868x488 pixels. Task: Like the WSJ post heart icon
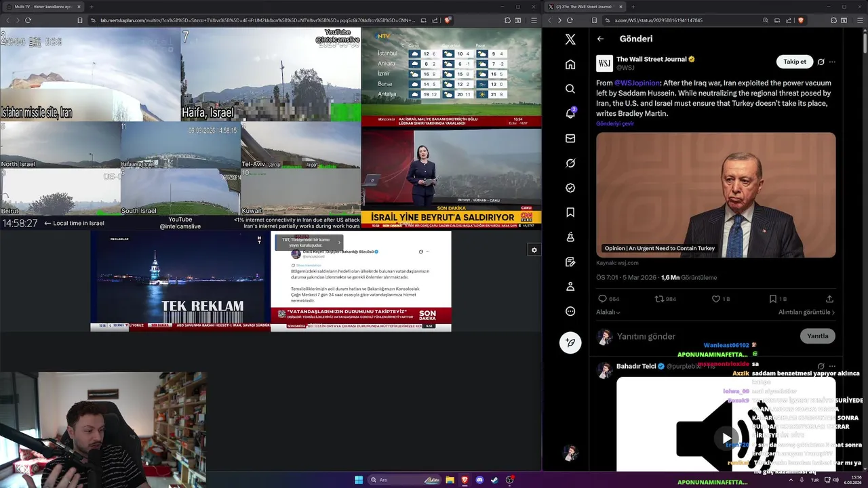pyautogui.click(x=715, y=299)
